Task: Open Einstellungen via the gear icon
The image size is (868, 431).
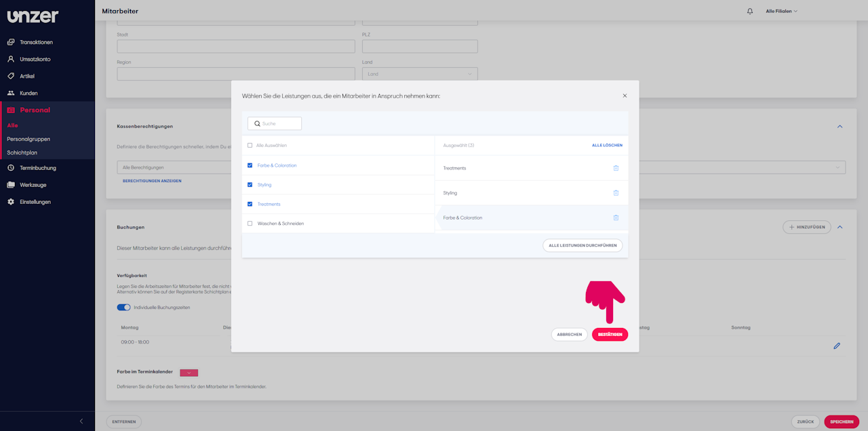Action: pos(12,201)
